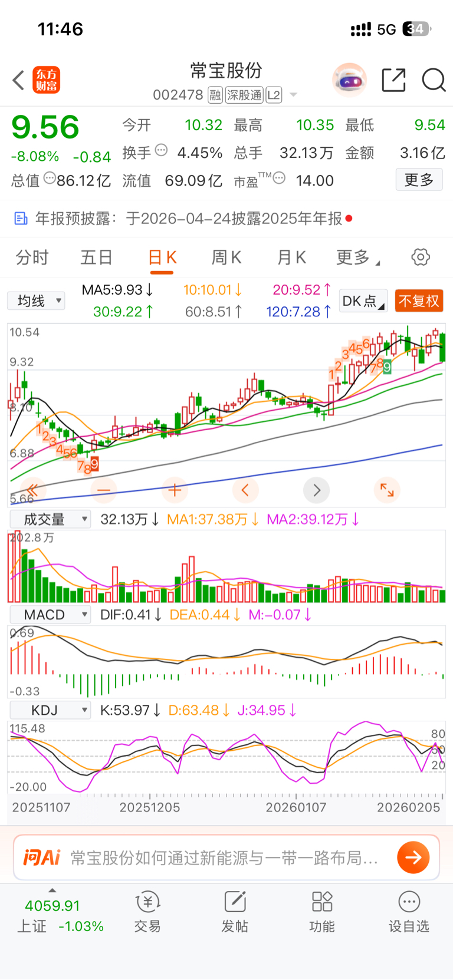Expand chart to fullscreen icon
Screen dimensions: 453x980
387,490
